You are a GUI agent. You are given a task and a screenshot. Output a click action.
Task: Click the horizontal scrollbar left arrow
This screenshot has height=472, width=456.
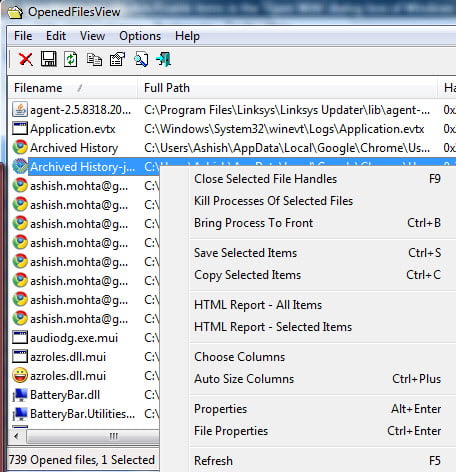(16, 436)
